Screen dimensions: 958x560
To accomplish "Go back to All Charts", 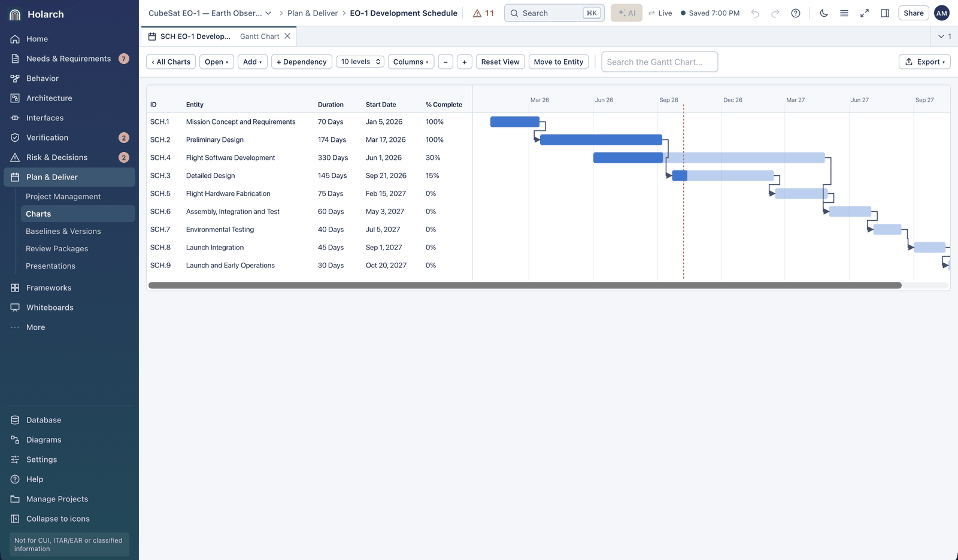I will 171,62.
